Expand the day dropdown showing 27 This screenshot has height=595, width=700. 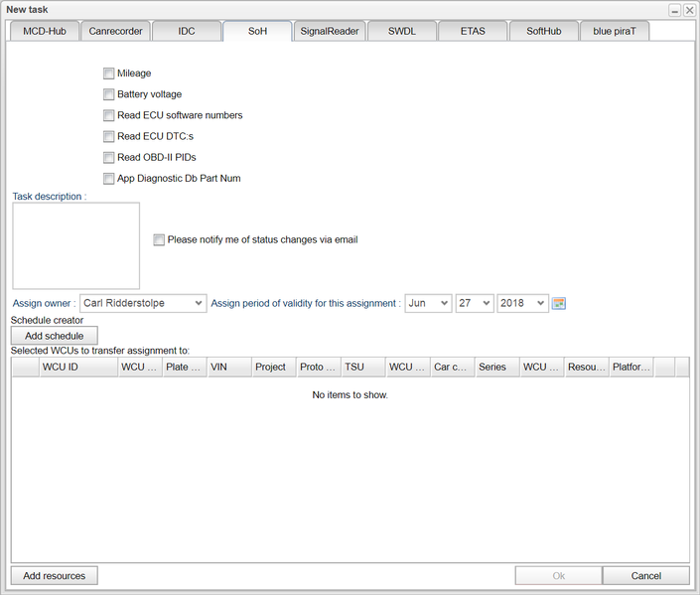(474, 303)
